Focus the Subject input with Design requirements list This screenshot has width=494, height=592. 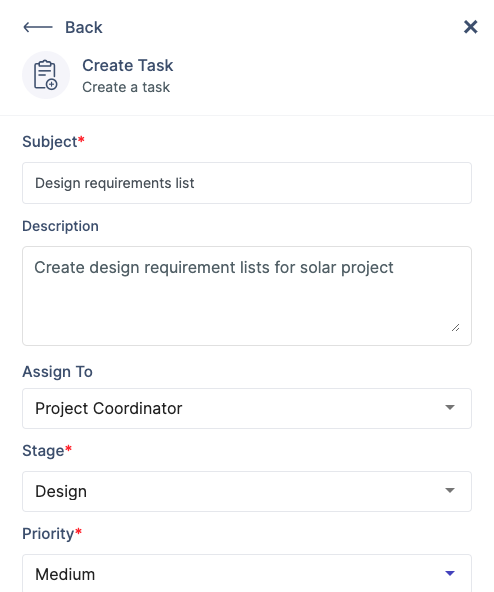[x=247, y=183]
